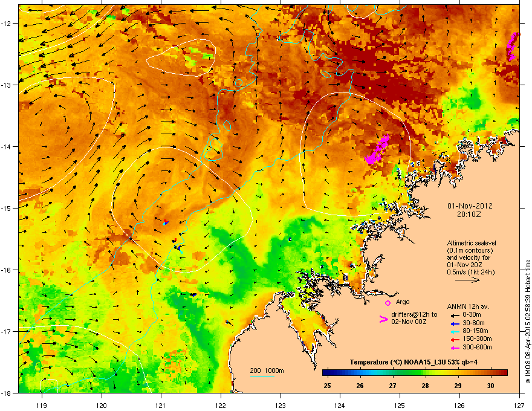Click the red 150-300m arrow in ANMN legend

pos(455,339)
